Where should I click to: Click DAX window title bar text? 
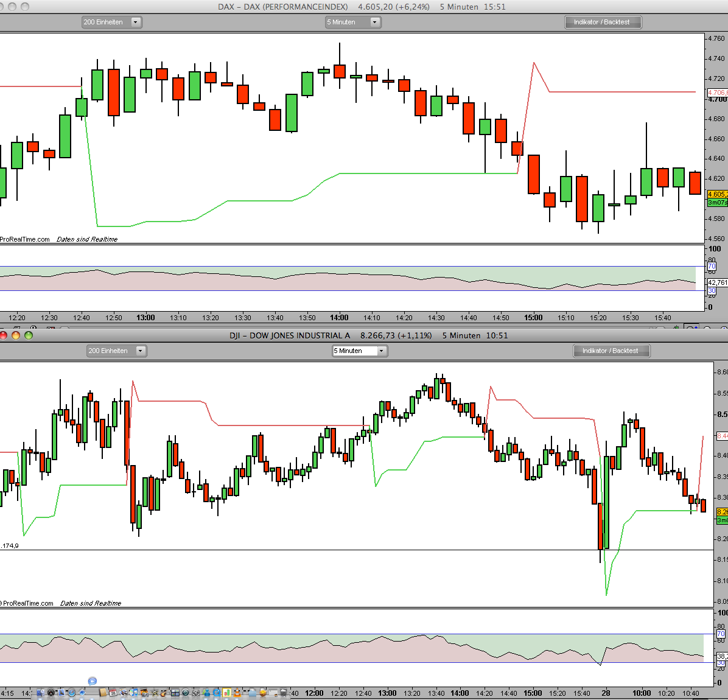click(x=362, y=7)
